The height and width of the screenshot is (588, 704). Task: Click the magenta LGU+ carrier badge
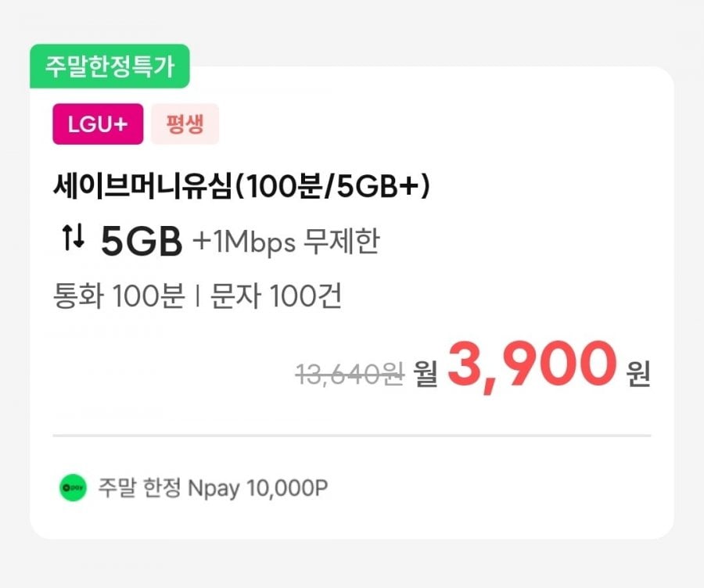pos(98,124)
